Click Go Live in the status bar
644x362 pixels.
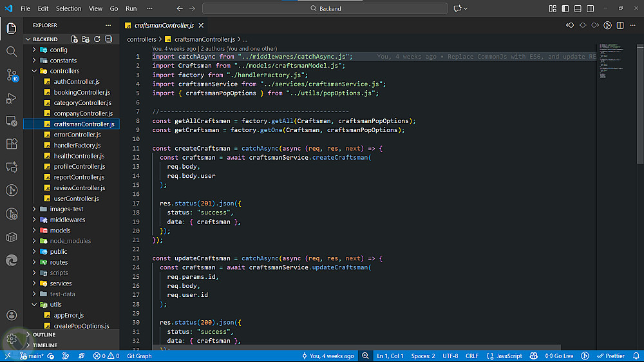[x=559, y=356]
